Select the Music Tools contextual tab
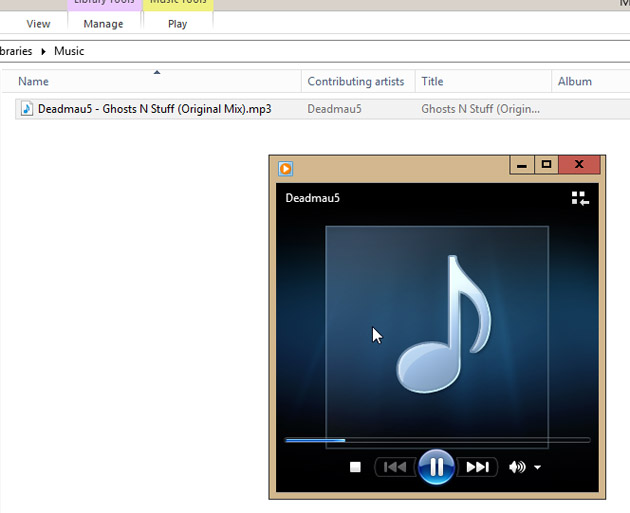 point(178,3)
